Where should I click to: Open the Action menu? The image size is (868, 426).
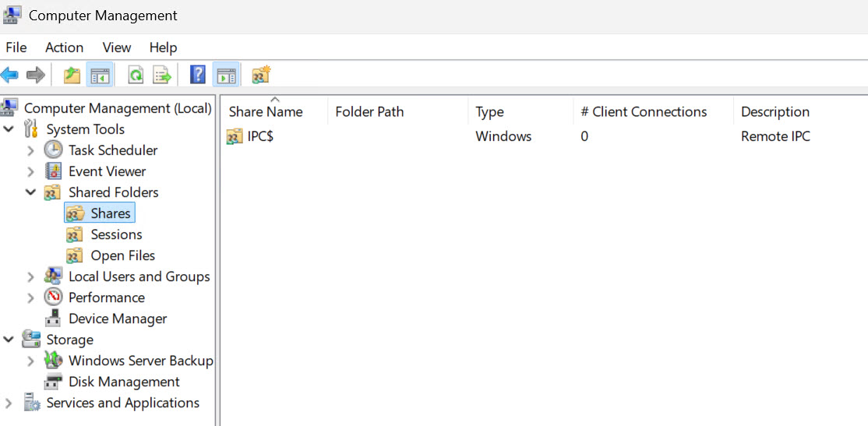point(64,48)
